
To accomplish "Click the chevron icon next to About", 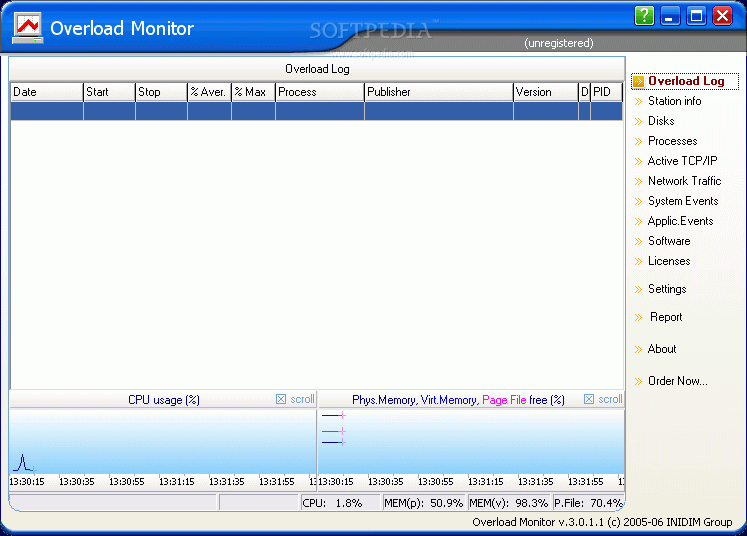I will click(x=638, y=349).
